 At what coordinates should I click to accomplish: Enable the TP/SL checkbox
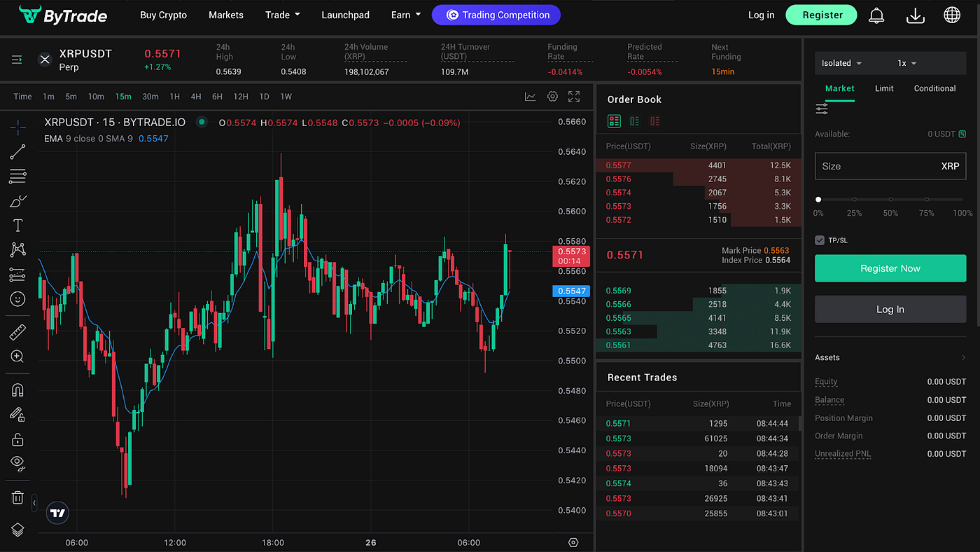point(819,240)
